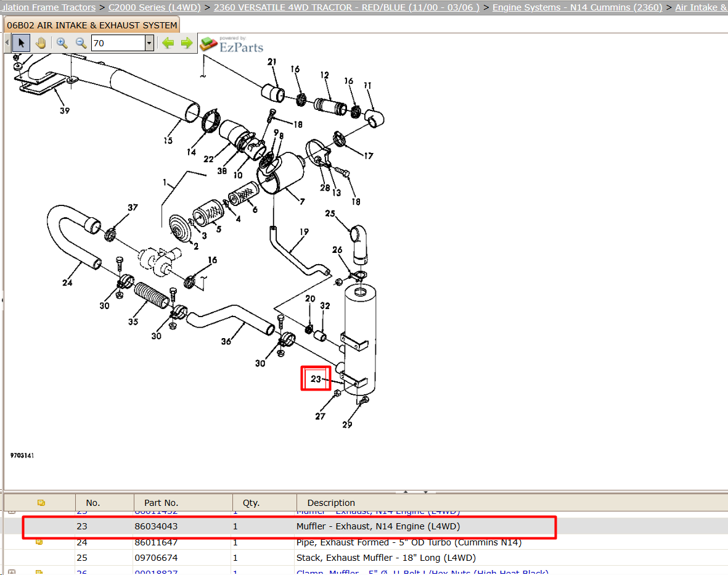
Task: Open 2360 Versatile 4WD Tractor breadcrumb link
Action: [346, 7]
